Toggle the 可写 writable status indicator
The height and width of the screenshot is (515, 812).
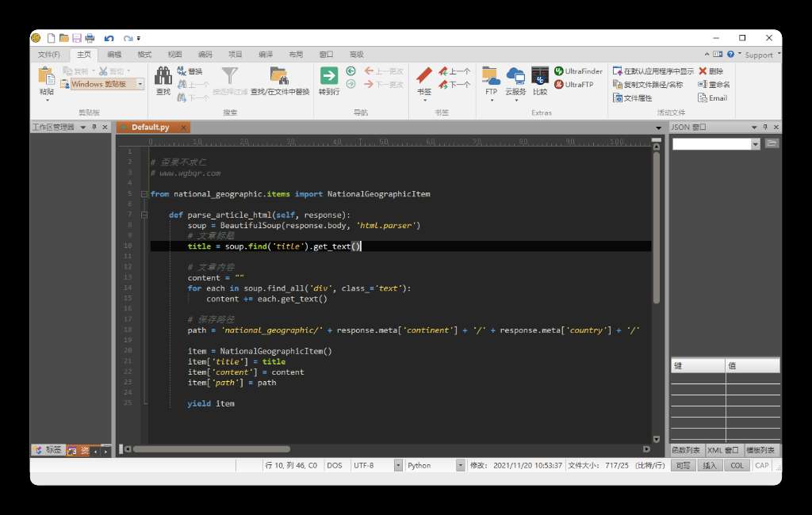pos(683,465)
